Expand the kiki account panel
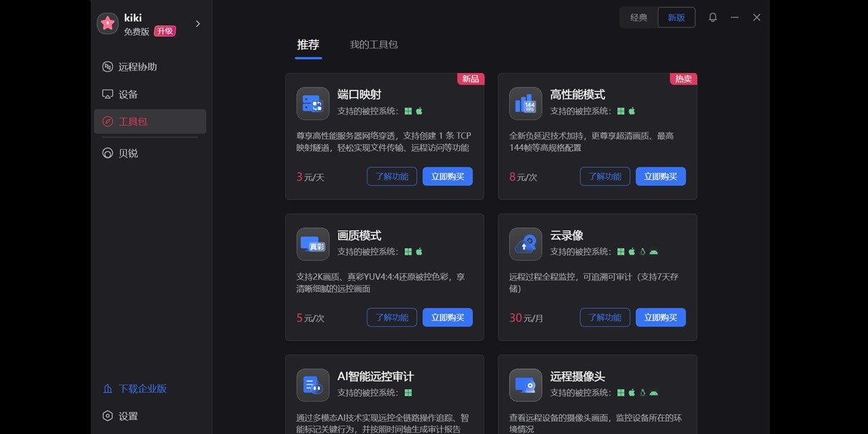The width and height of the screenshot is (868, 434). point(197,22)
